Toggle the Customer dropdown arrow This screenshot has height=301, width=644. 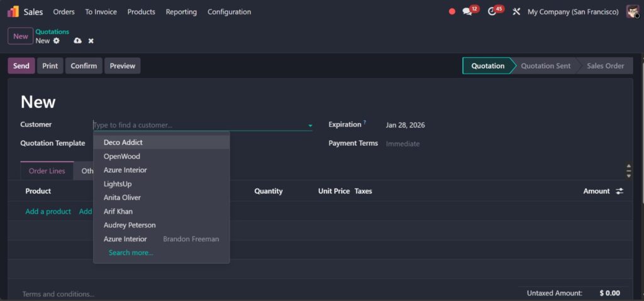(310, 126)
